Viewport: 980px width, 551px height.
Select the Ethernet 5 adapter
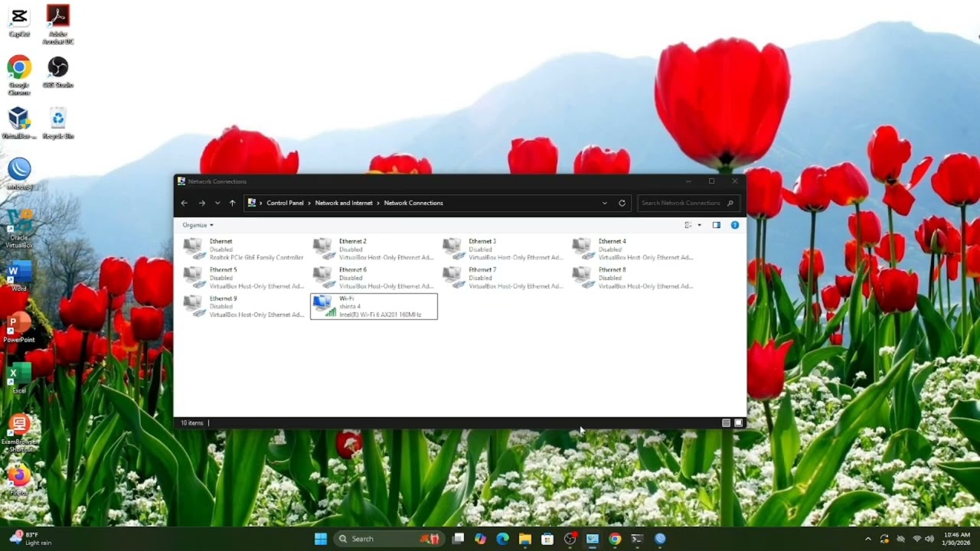click(x=243, y=278)
